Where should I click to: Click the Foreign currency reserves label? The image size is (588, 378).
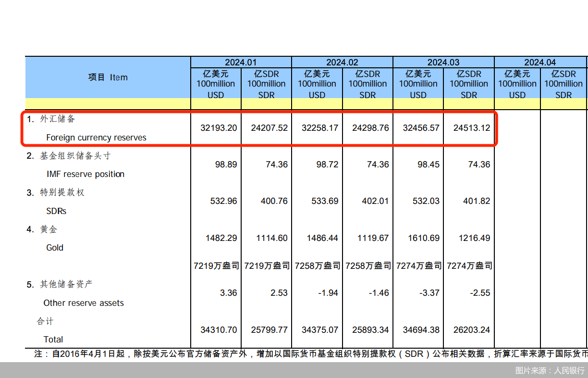[x=96, y=138]
